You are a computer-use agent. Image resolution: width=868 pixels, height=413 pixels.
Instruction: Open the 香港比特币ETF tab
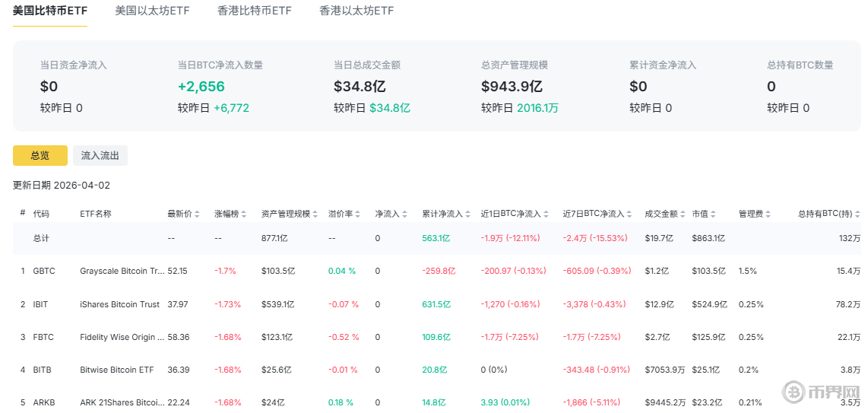(x=255, y=11)
